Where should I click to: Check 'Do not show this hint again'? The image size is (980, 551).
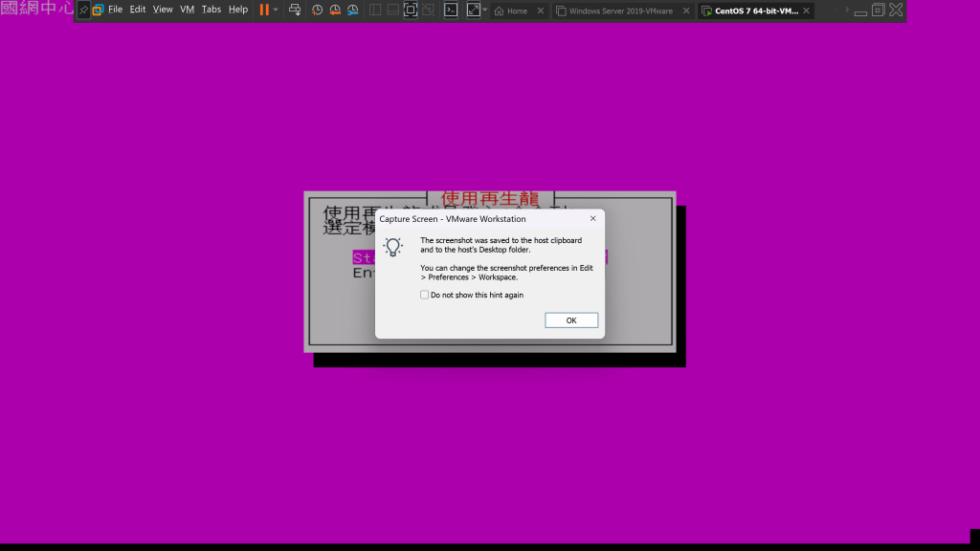[x=425, y=295]
